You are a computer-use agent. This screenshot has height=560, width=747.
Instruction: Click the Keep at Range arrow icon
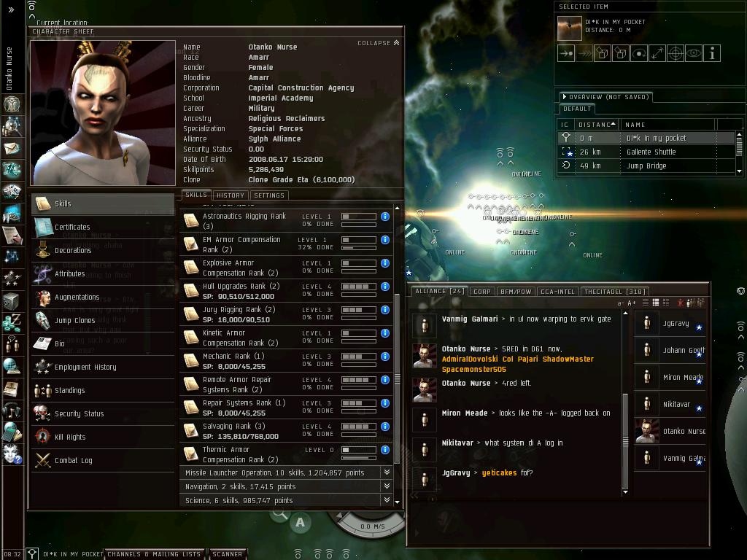657,53
